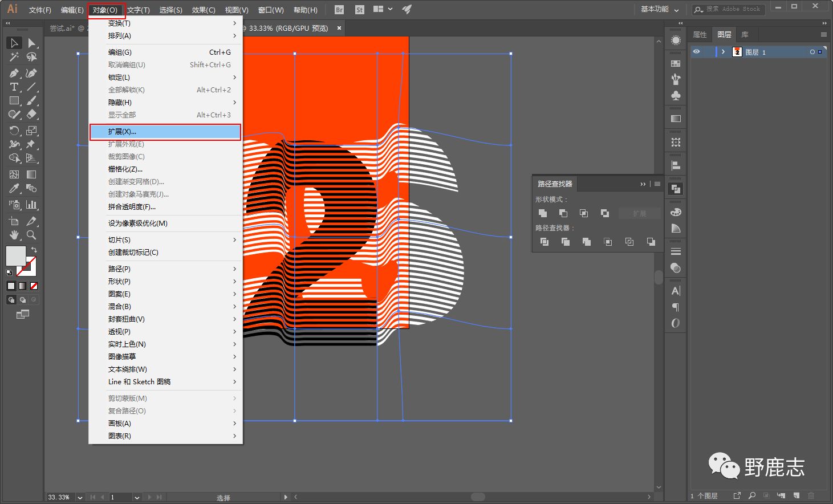Swap fill and stroke colors

(x=34, y=250)
